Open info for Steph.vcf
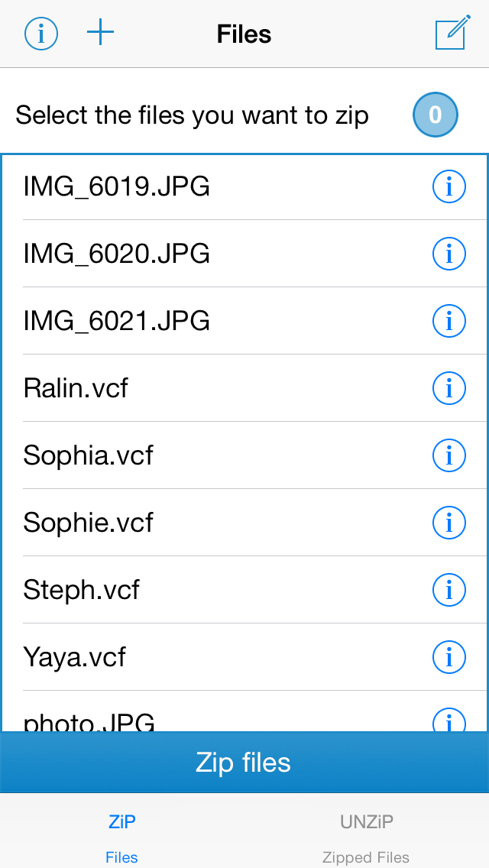 449,589
